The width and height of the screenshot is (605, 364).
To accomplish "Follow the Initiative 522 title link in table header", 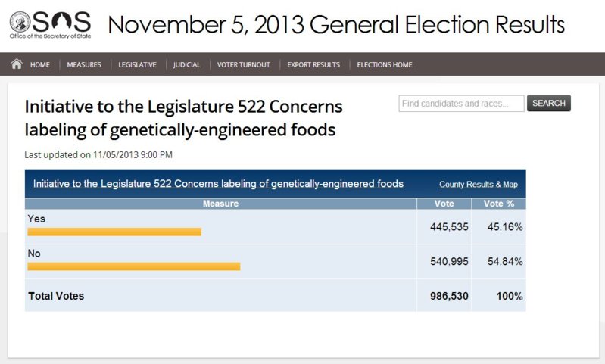I will click(x=218, y=184).
